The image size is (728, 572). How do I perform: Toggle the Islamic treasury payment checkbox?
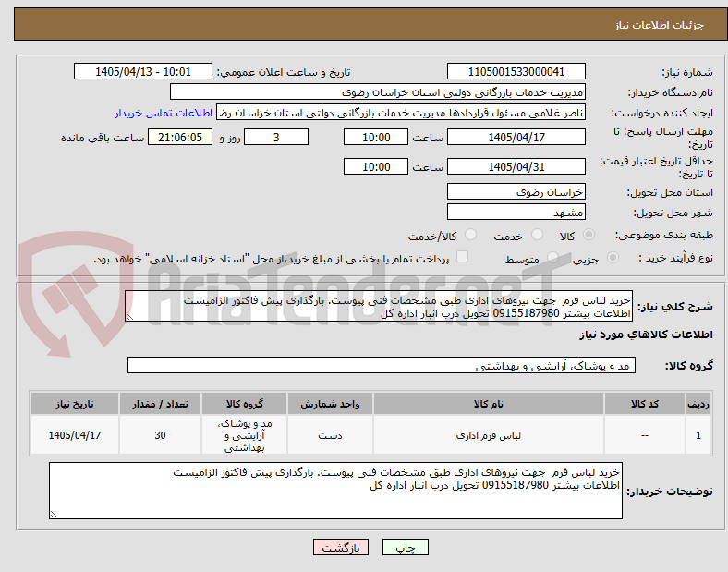[x=463, y=257]
